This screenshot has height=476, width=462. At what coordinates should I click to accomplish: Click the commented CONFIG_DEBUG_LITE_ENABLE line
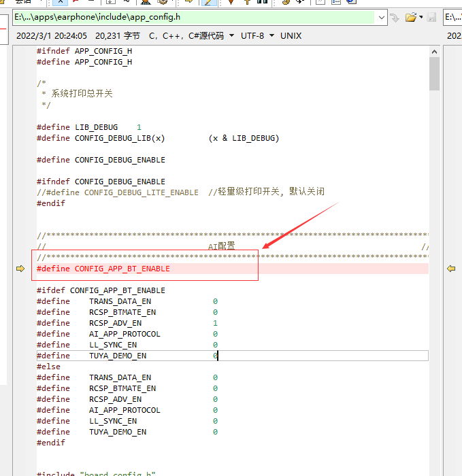pos(180,192)
